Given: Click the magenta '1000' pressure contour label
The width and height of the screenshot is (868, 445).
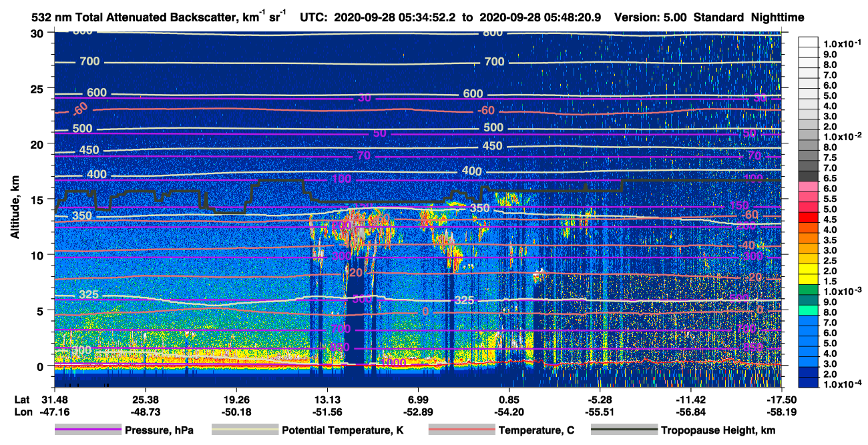Looking at the screenshot, I should [x=393, y=362].
